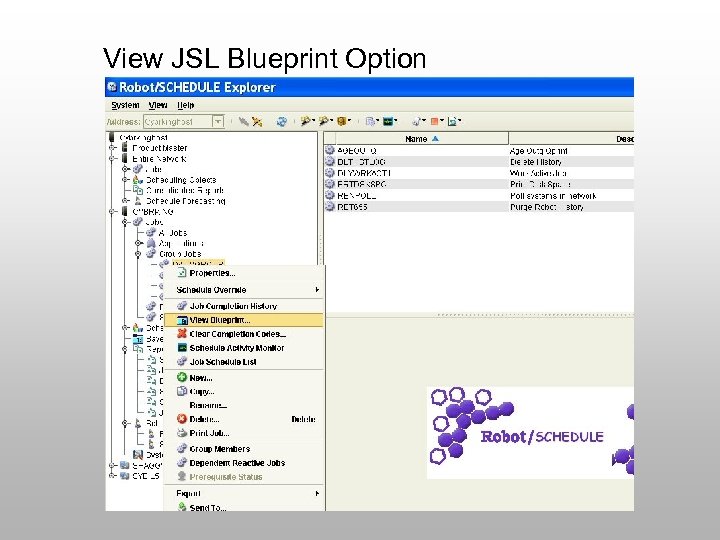Open the View menu in the menu bar
This screenshot has width=720, height=540.
[x=158, y=105]
